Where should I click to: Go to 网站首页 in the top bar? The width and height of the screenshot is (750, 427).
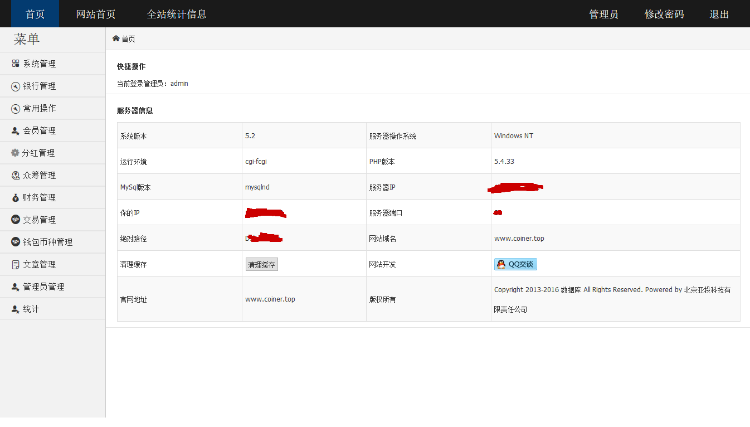tap(96, 14)
